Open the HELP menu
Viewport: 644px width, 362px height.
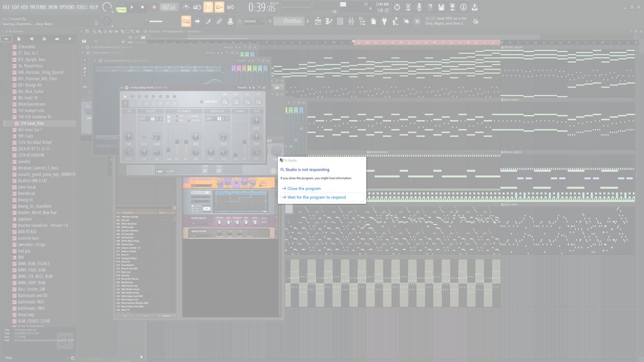coord(93,7)
